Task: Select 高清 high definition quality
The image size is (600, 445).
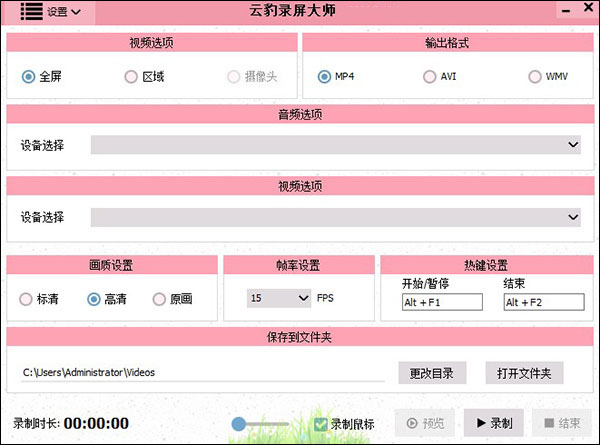Action: pyautogui.click(x=107, y=299)
